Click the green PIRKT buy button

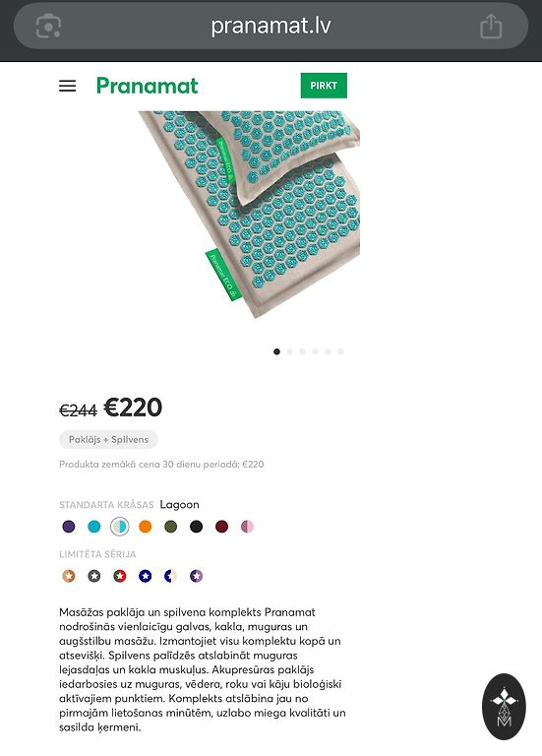point(324,86)
